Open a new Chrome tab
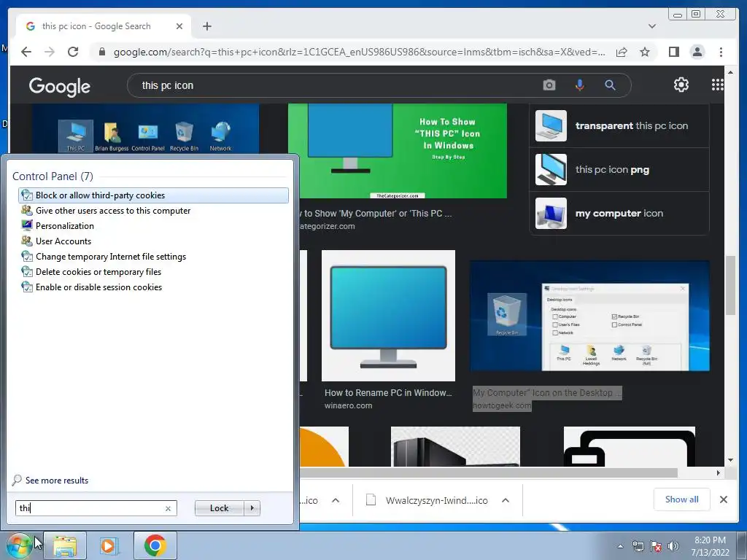The image size is (747, 560). [206, 26]
